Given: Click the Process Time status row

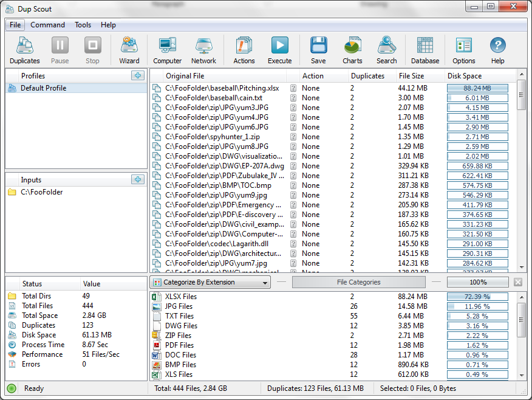Looking at the screenshot, I should [77, 345].
